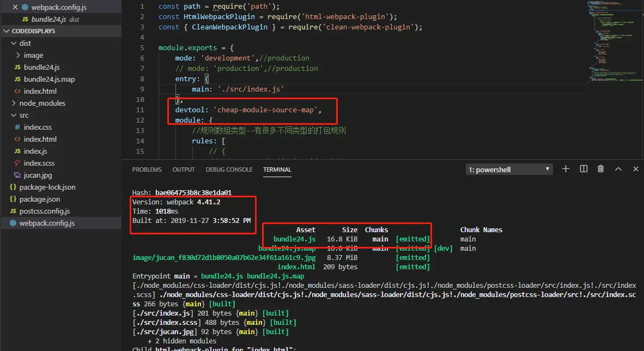This screenshot has width=644, height=351.
Task: Click the JS icon beside postcss.config.js
Action: pos(13,211)
